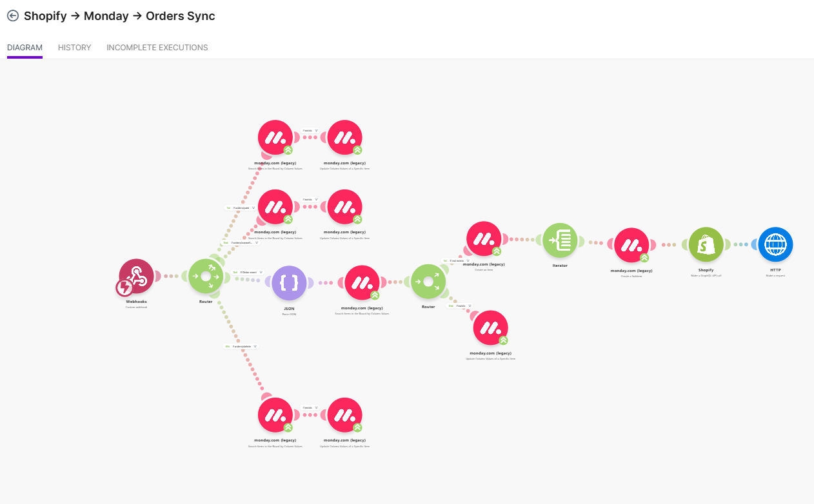The width and height of the screenshot is (814, 504).
Task: Open the JSON Parse JSON module
Action: [x=290, y=283]
